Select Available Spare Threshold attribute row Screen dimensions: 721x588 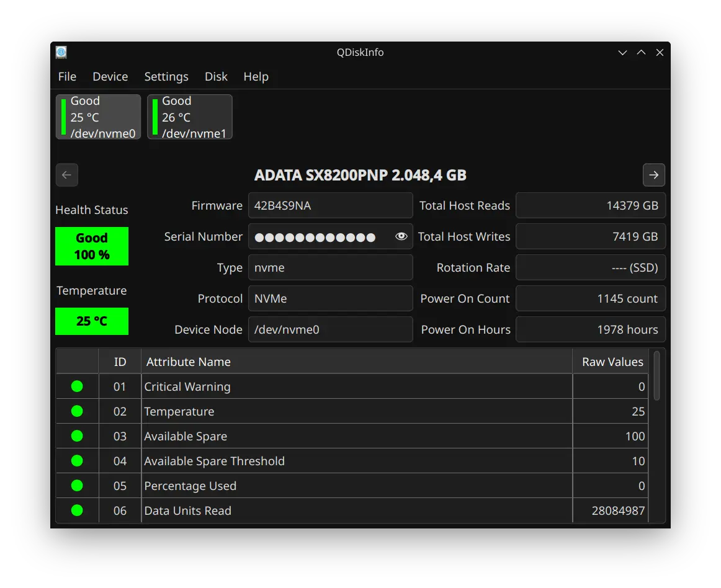(x=352, y=461)
